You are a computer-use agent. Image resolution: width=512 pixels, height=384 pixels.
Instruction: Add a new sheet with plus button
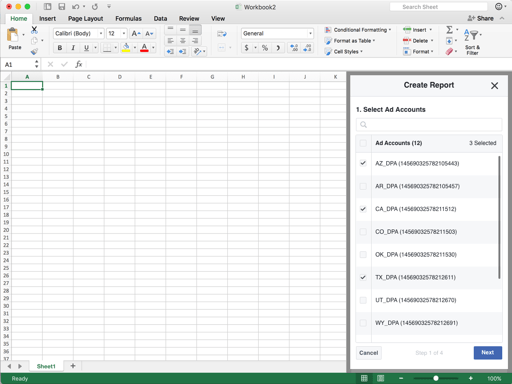tap(73, 366)
